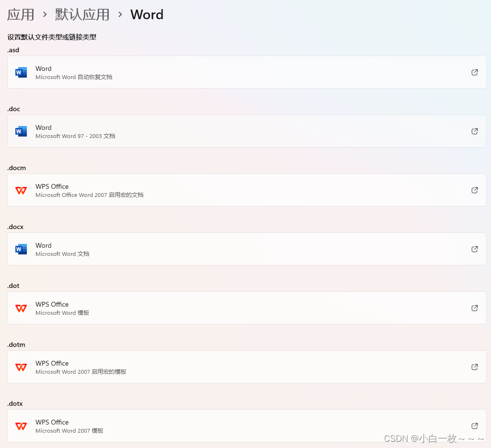Click the WPS Office icon in the .dot row
The image size is (491, 448).
click(x=21, y=308)
